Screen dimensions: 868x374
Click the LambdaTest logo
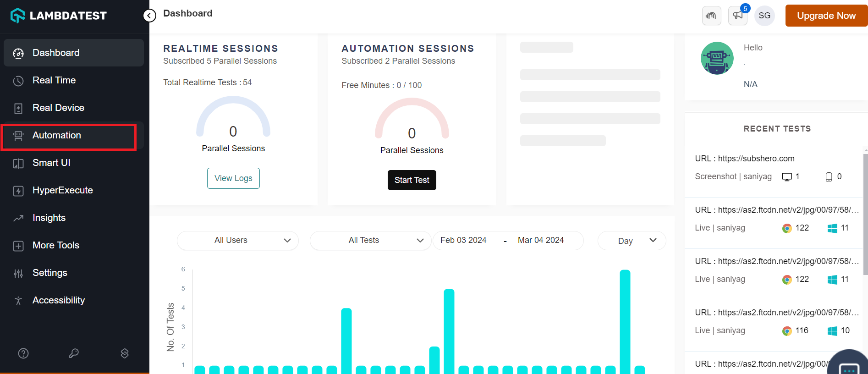59,16
